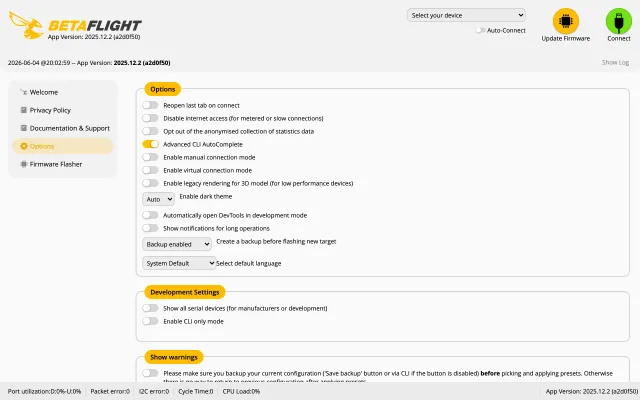Image resolution: width=640 pixels, height=400 pixels.
Task: Open the Welcome tab
Action: tap(62, 92)
